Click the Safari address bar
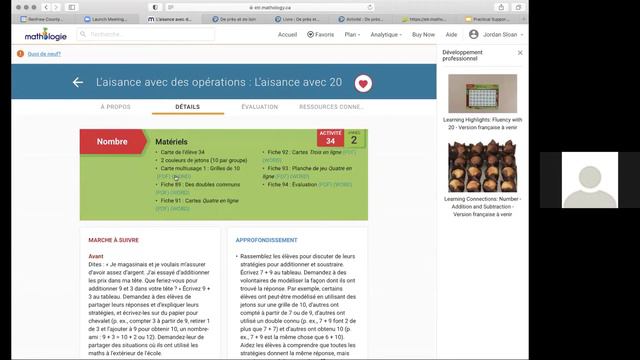Screen dimensions: 640x360 [x=270, y=7]
